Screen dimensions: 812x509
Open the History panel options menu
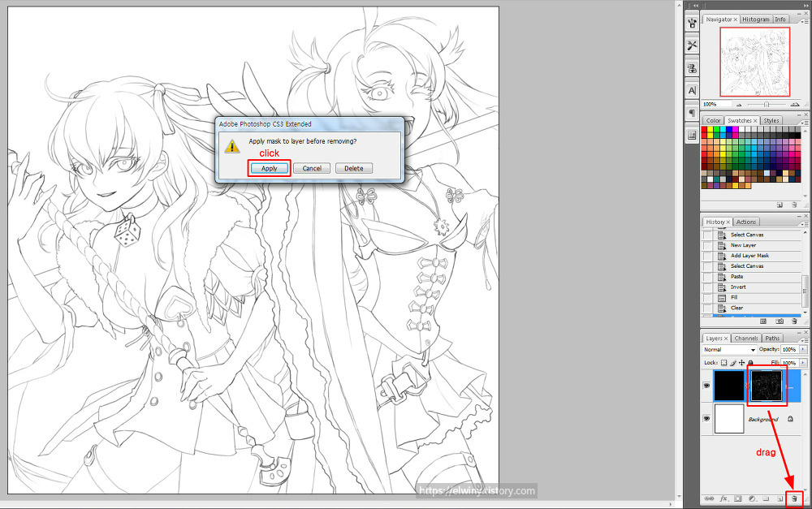(x=803, y=224)
